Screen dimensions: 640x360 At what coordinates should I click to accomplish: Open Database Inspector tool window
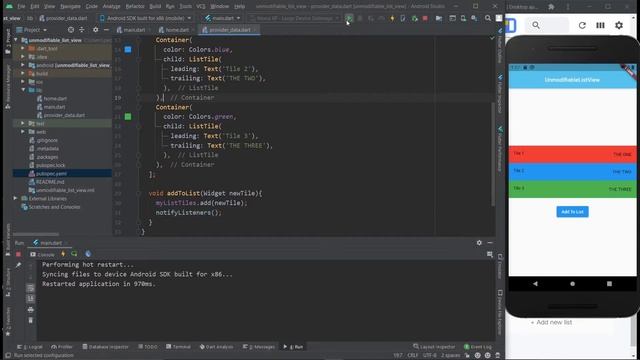tap(105, 347)
